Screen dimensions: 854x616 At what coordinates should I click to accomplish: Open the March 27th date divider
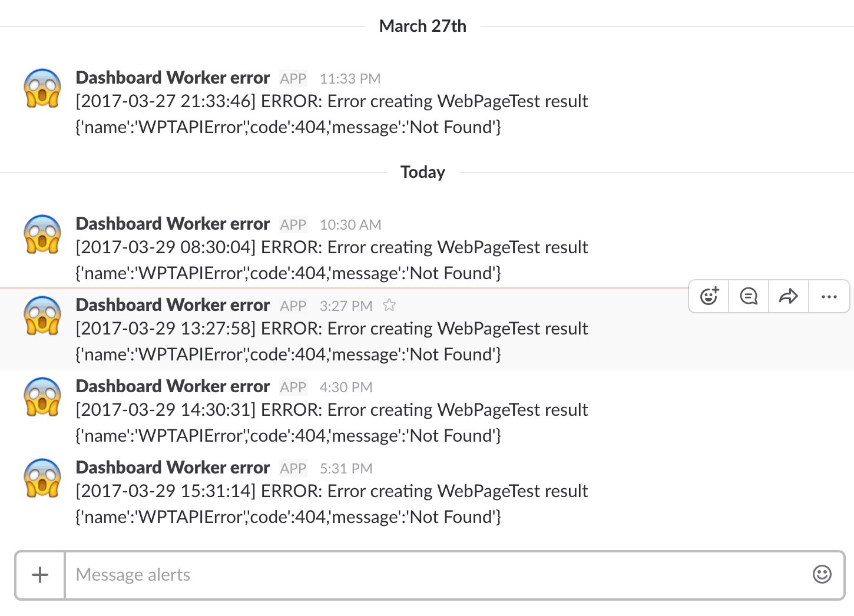(423, 27)
